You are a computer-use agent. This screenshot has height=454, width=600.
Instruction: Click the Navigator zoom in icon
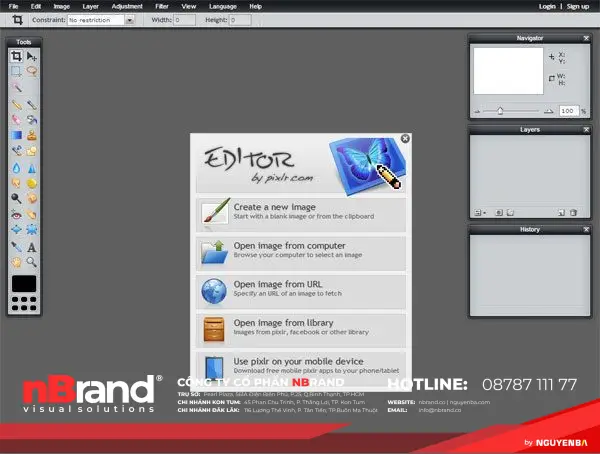(x=549, y=111)
